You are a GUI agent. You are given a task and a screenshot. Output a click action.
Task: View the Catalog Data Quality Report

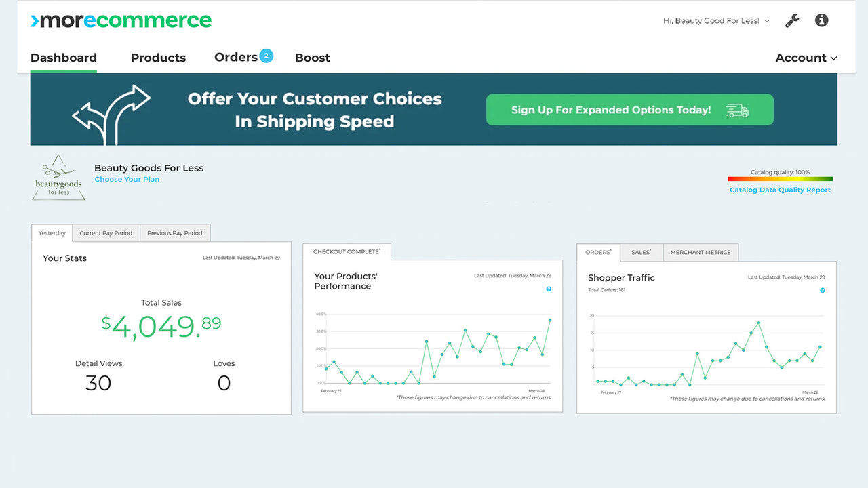780,190
